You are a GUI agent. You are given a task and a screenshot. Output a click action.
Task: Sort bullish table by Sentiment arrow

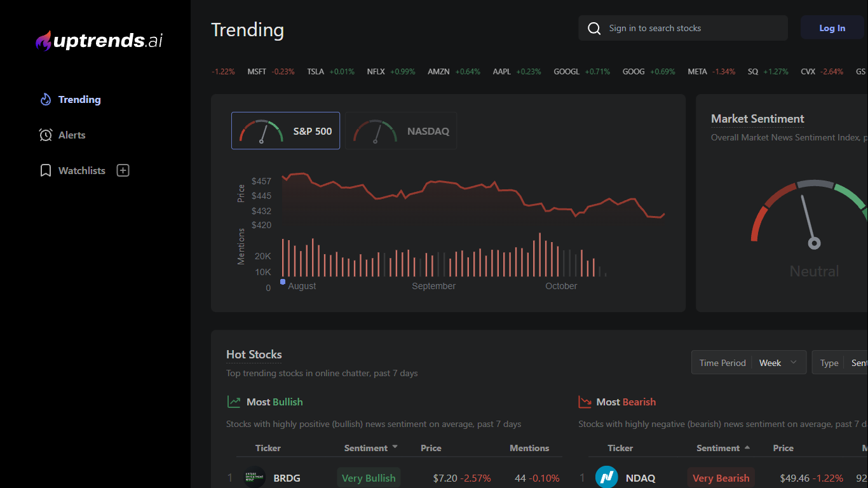(x=395, y=447)
